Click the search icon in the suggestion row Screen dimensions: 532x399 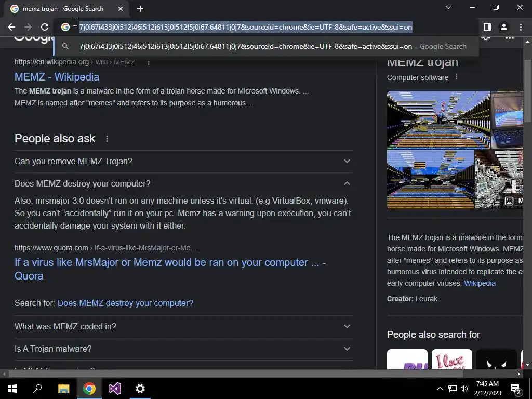[x=65, y=46]
